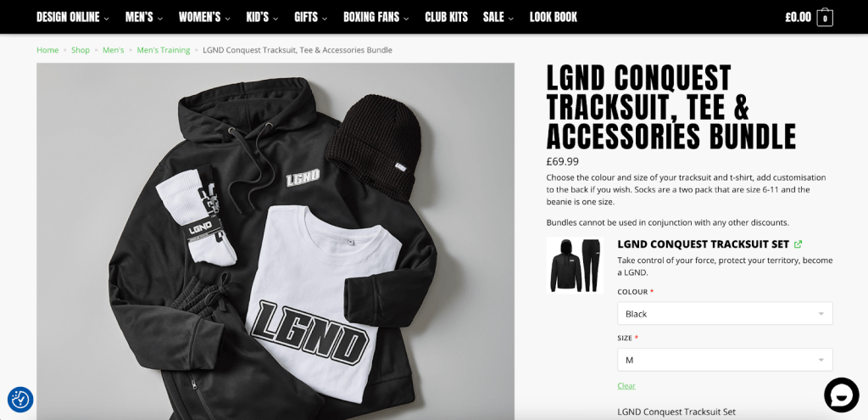The height and width of the screenshot is (420, 868).
Task: Open the shopping basket icon
Action: click(x=825, y=17)
